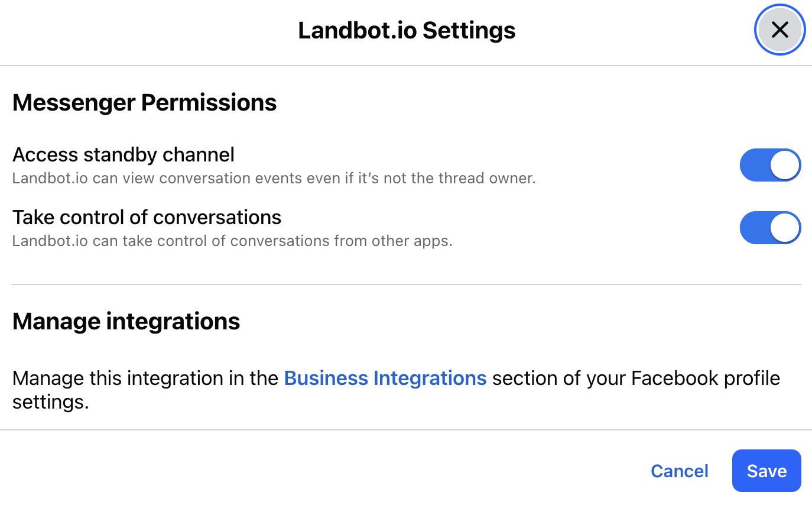Click 'section of your Facebook profile' text
The height and width of the screenshot is (505, 812).
click(x=636, y=378)
